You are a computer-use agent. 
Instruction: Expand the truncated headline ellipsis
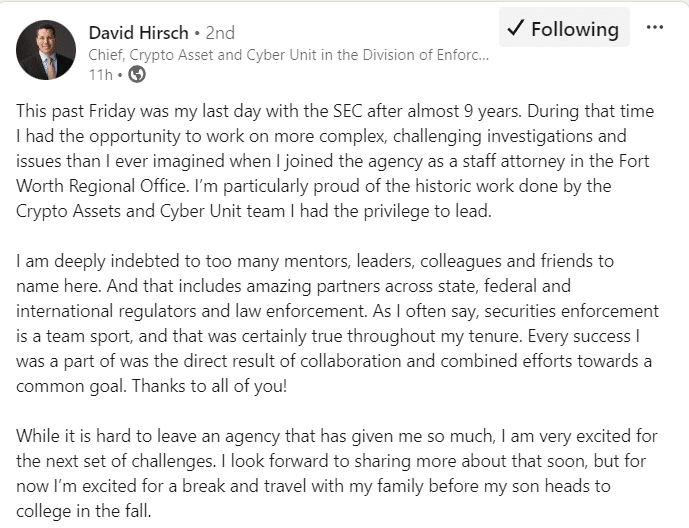point(482,56)
